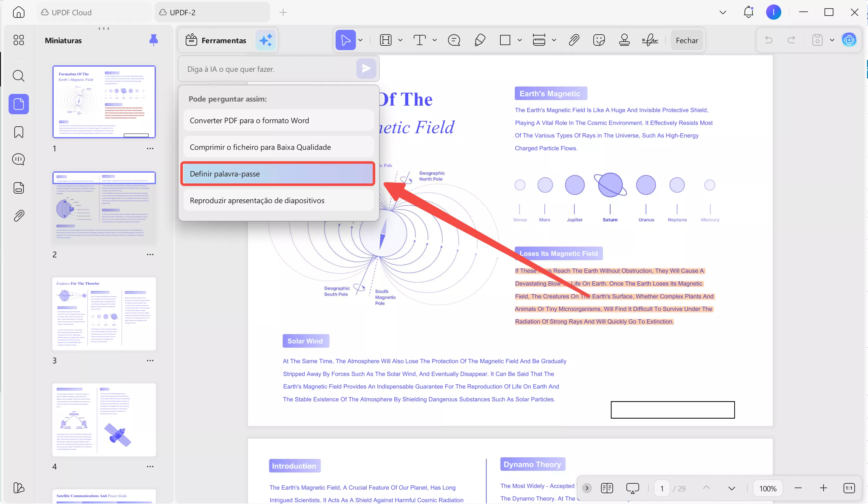
Task: Switch to the UPDF Cloud tab
Action: point(72,12)
